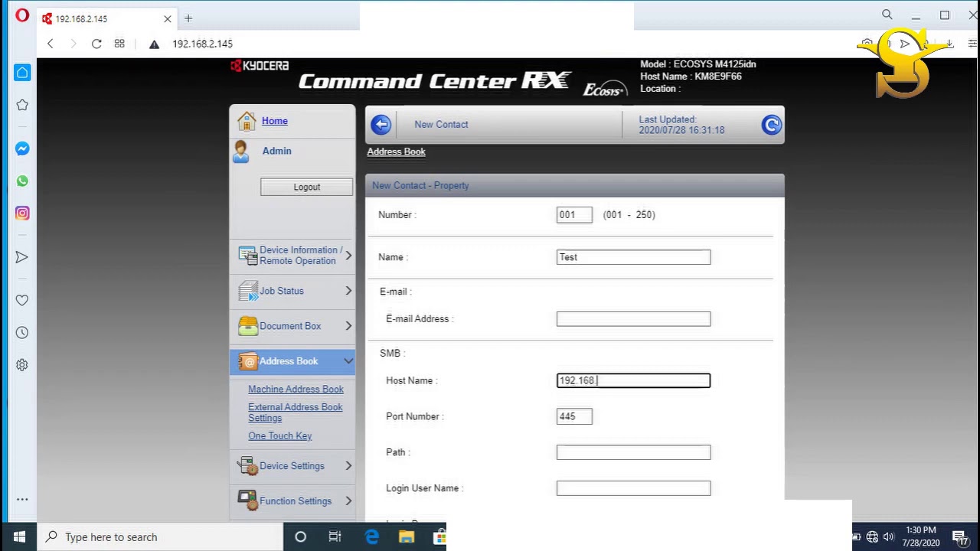Click the Address Book breadcrumb link
The width and height of the screenshot is (980, 551).
[x=396, y=152]
